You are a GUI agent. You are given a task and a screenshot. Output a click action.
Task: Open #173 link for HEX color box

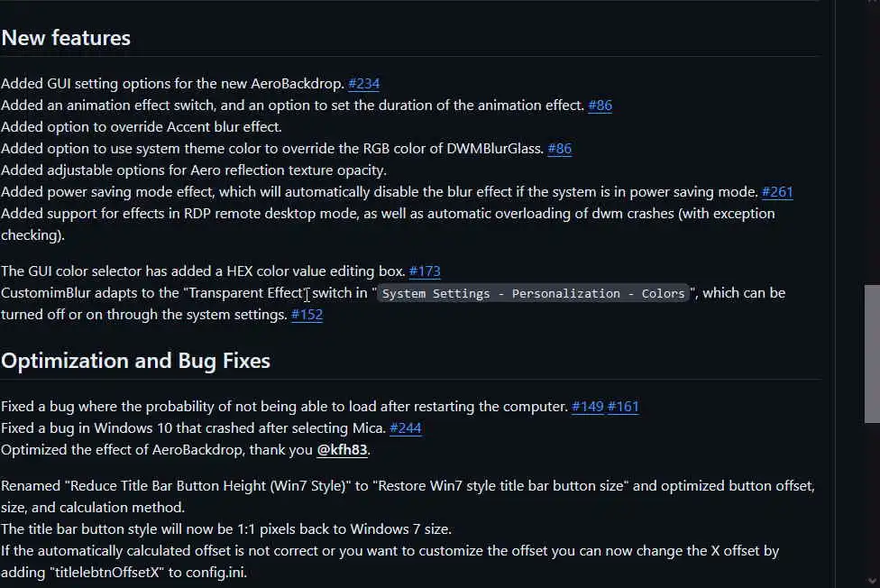(x=425, y=271)
